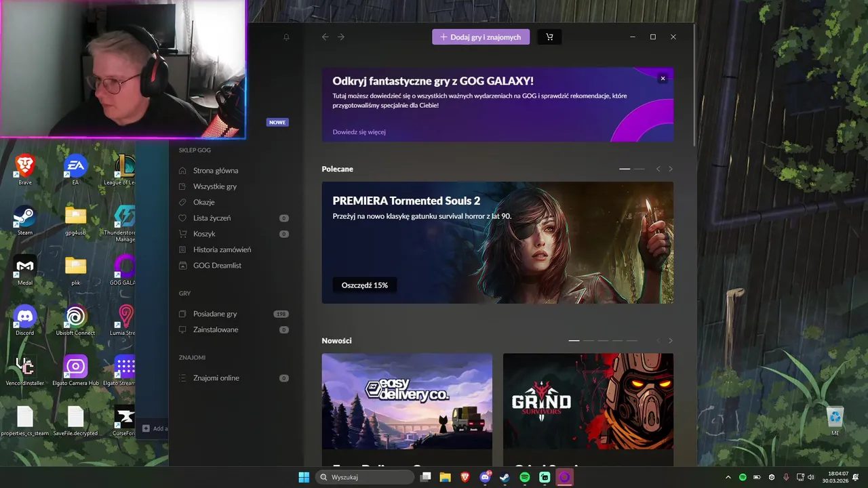Follow the Dowiedz się więcej link
The width and height of the screenshot is (868, 488).
359,132
